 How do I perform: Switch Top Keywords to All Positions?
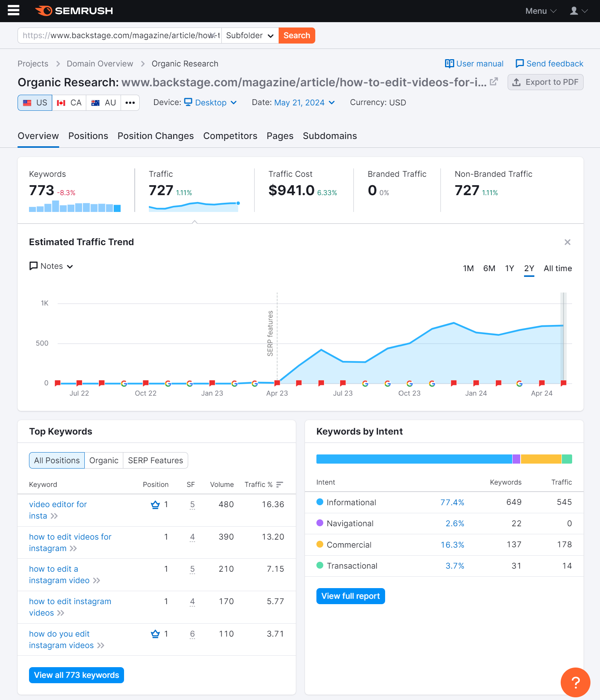click(x=57, y=461)
